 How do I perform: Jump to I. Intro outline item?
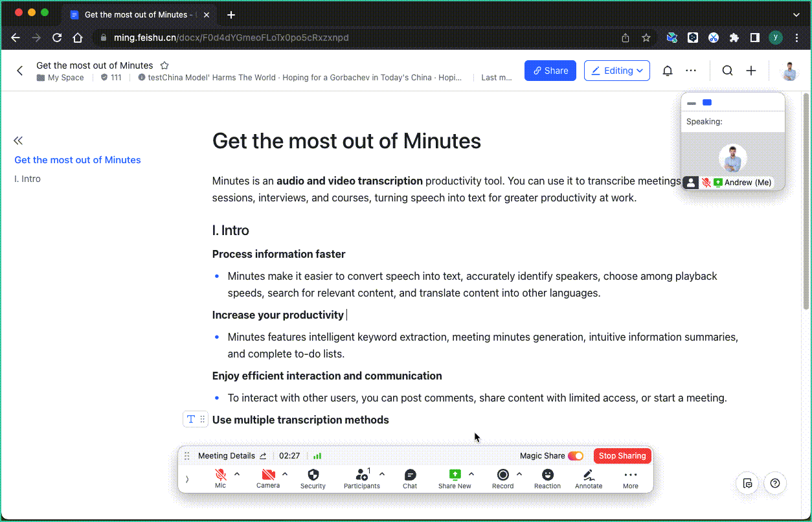(x=27, y=179)
